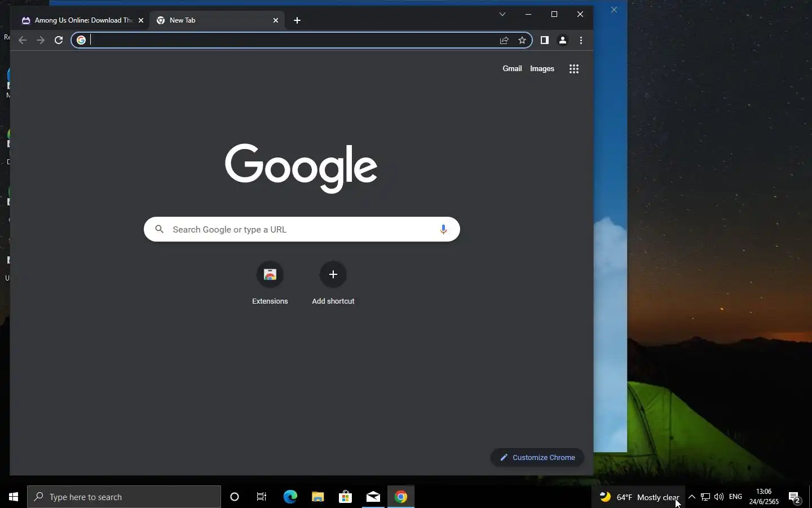Launch Microsoft Edge from the taskbar
The image size is (812, 508).
pyautogui.click(x=290, y=497)
